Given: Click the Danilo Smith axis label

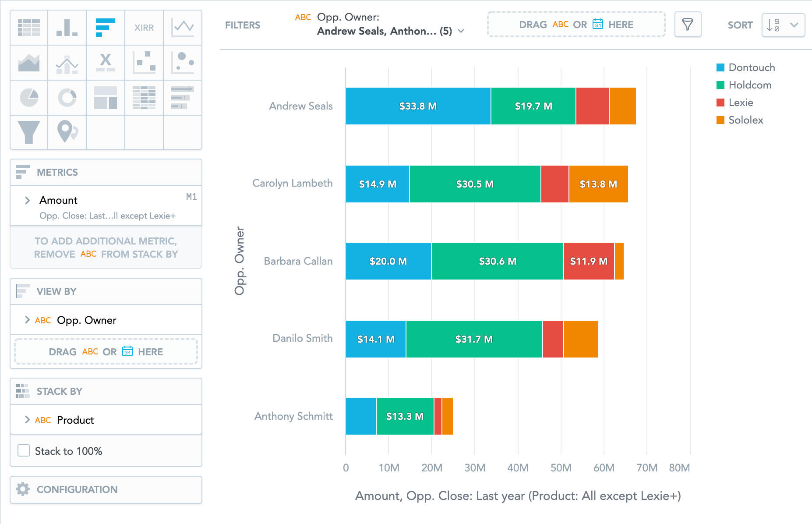Looking at the screenshot, I should [x=303, y=338].
